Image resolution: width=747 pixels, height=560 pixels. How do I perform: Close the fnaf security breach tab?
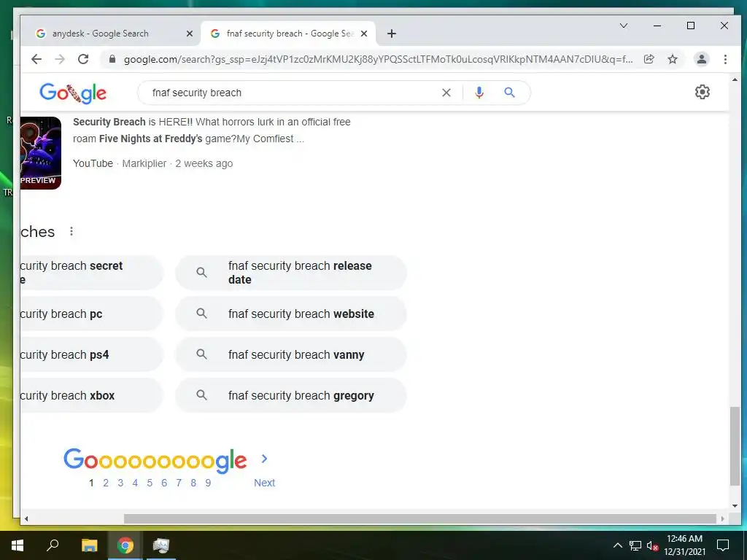tap(364, 34)
